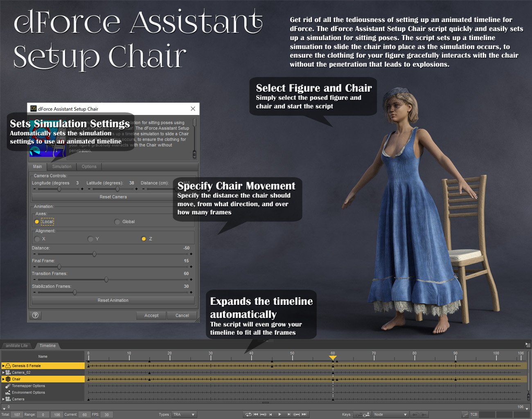The width and height of the screenshot is (532, 419).
Task: Select the Global axes option
Action: (x=117, y=221)
